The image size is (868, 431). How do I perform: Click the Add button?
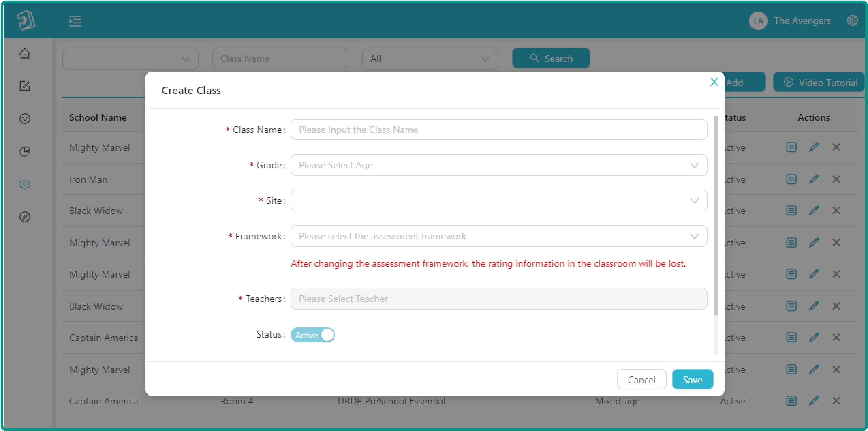click(745, 83)
